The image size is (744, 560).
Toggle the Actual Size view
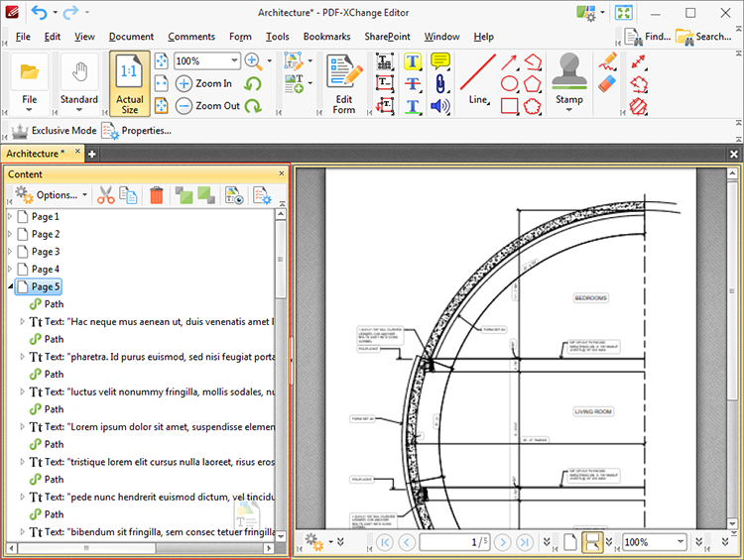130,84
